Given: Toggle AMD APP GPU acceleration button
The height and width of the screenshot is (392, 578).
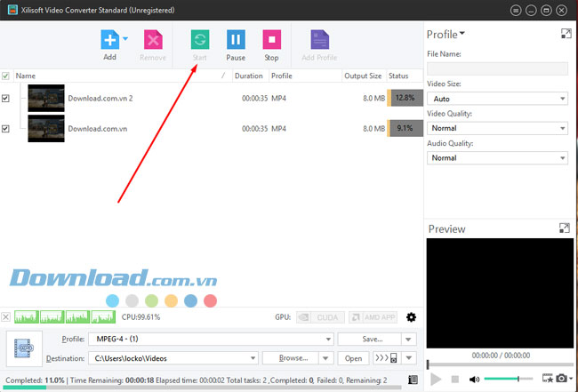Looking at the screenshot, I should 373,317.
